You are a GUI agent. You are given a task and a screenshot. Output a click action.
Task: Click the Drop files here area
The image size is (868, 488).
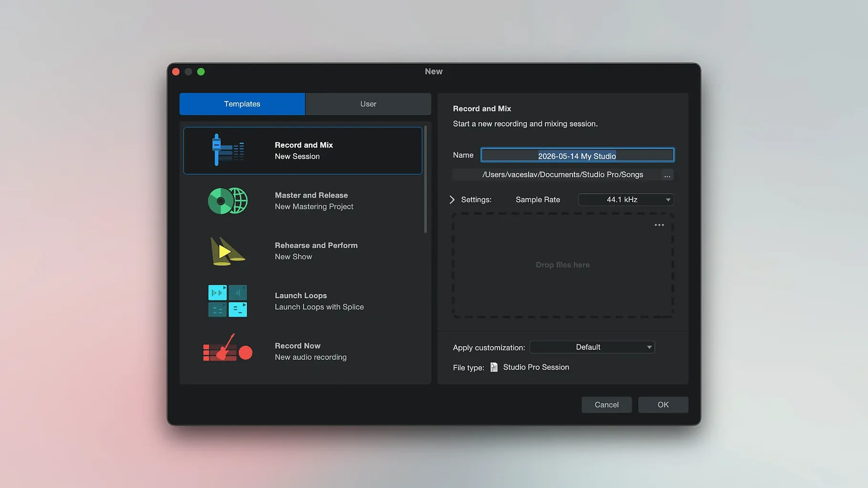click(x=563, y=265)
